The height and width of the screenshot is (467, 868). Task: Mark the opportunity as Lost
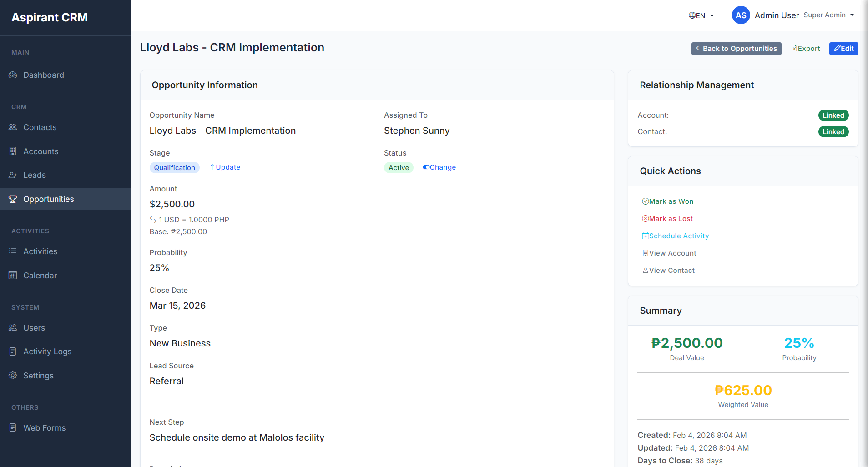(667, 219)
